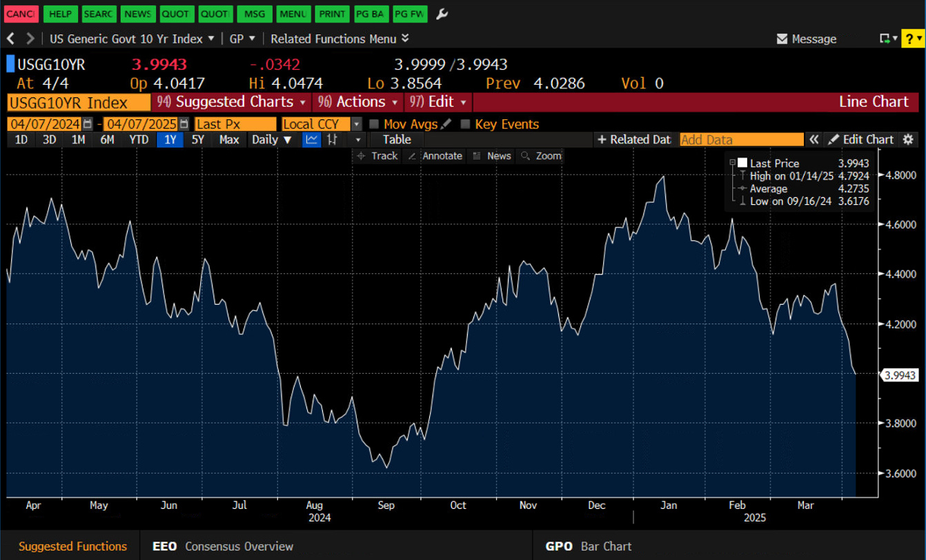Open the end date calendar picker
926x560 pixels.
pyautogui.click(x=184, y=124)
